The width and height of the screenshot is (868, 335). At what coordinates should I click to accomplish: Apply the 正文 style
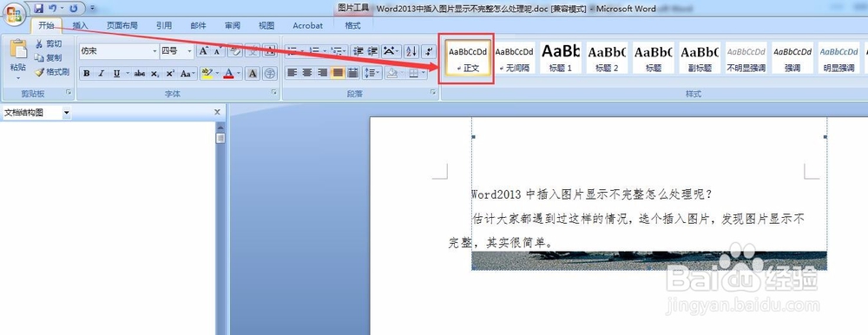coord(468,58)
